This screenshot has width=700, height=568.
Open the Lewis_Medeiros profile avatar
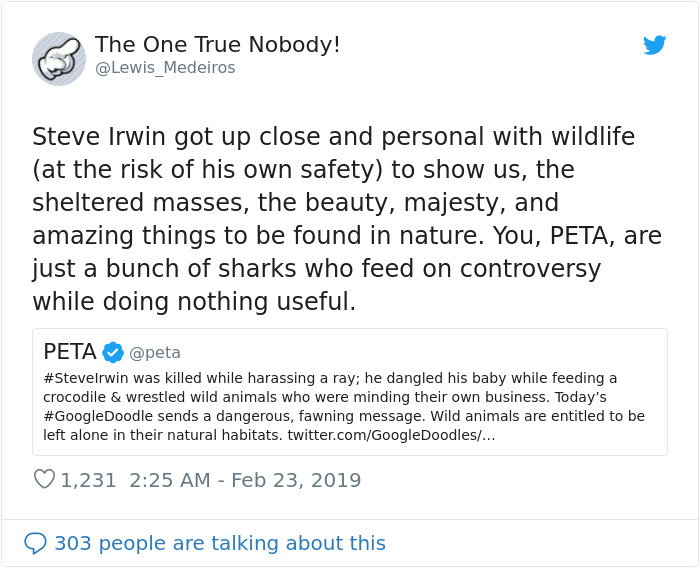pos(59,58)
